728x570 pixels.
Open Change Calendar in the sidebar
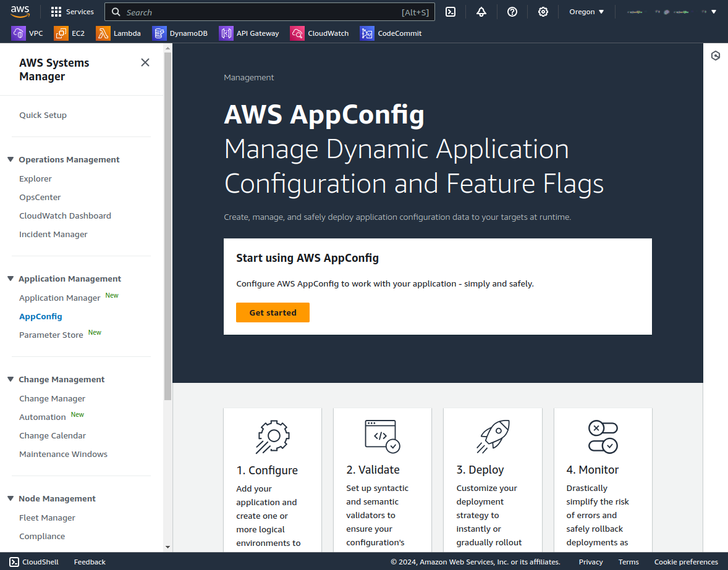click(x=53, y=435)
